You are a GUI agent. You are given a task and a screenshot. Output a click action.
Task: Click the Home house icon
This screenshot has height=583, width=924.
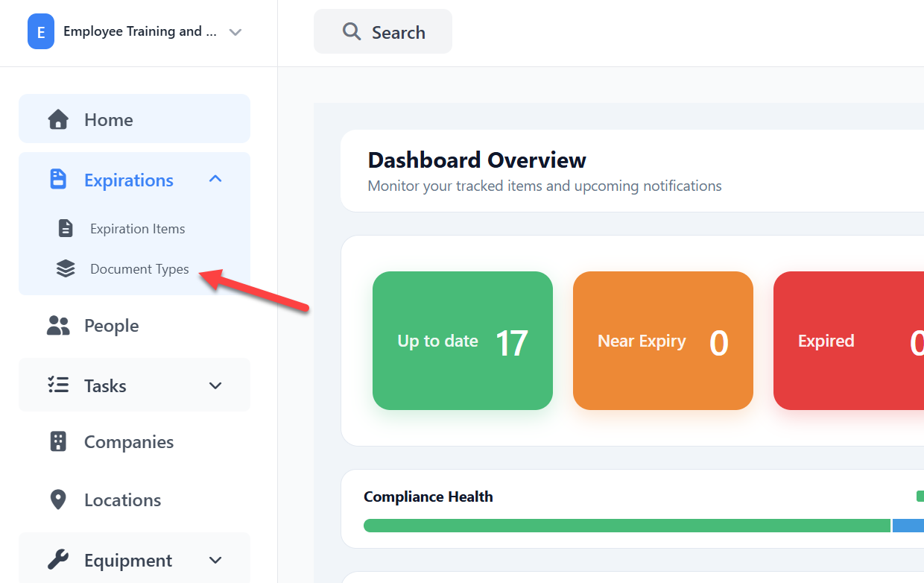click(x=58, y=119)
